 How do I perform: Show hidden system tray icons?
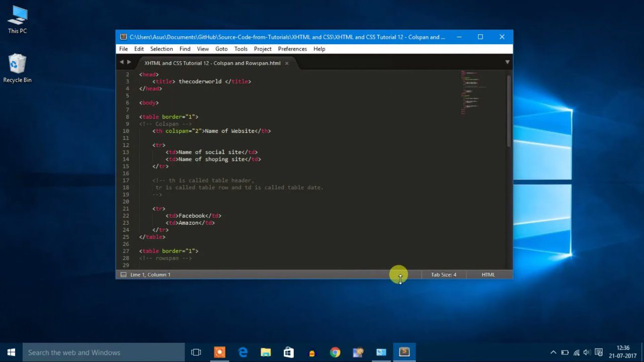pos(553,352)
